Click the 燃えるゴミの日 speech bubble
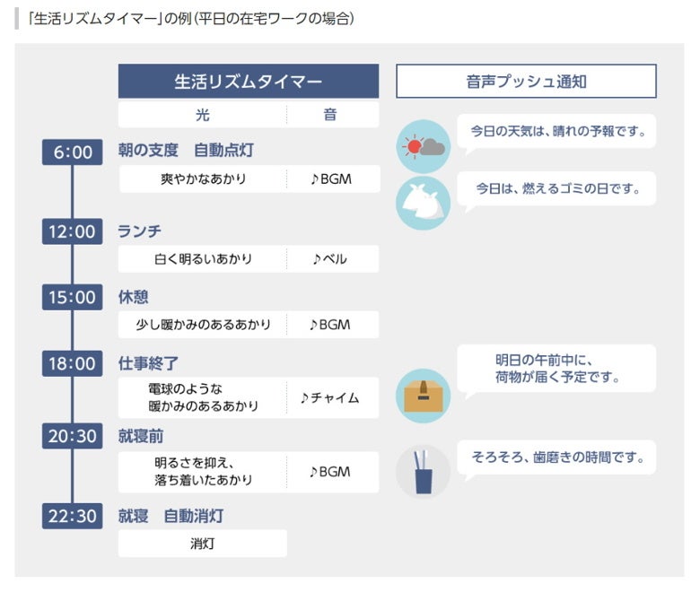 (556, 188)
